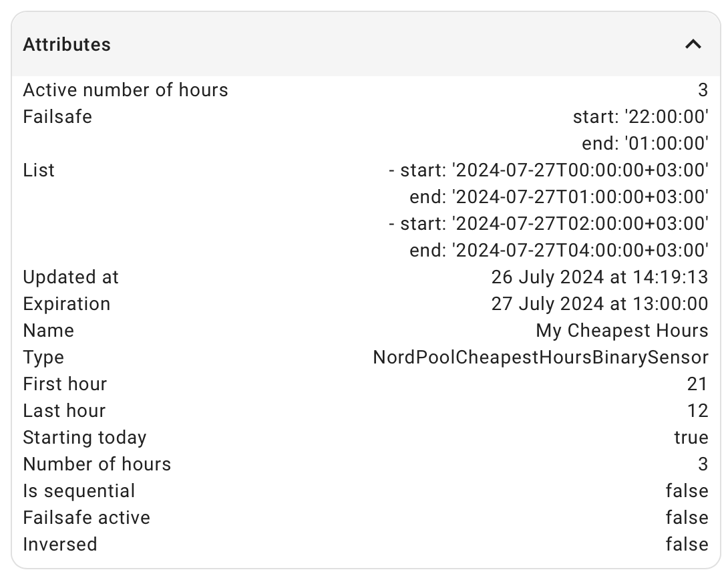Click the Failsafe end time
Viewport: 728px width, 584px height.
(659, 143)
